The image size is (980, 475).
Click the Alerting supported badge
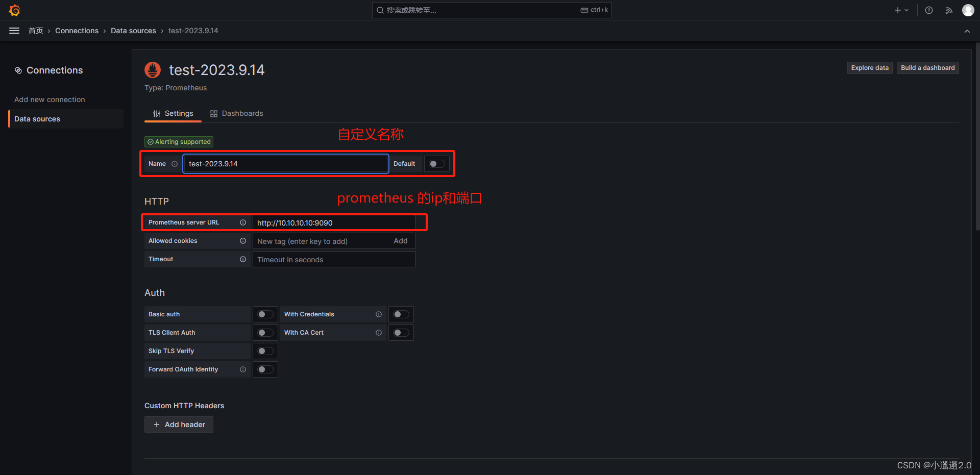(179, 142)
